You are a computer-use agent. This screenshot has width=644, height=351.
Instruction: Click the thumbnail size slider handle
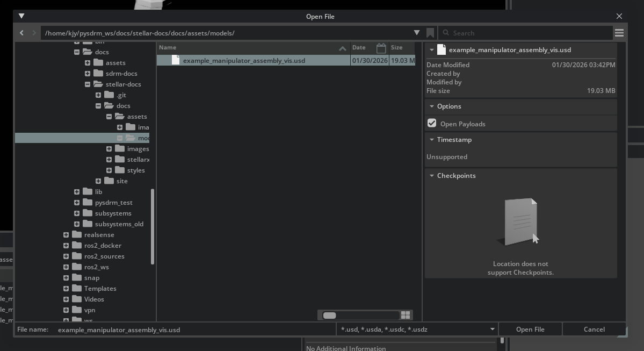(x=329, y=316)
